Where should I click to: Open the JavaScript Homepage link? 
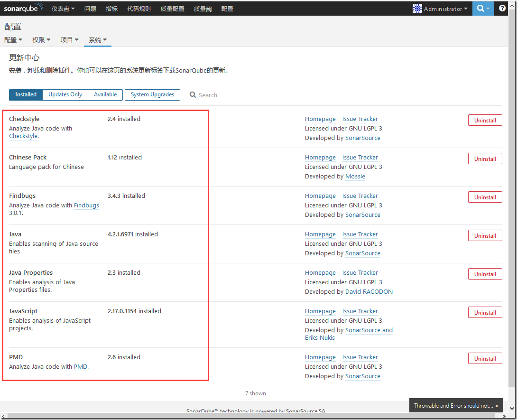click(x=320, y=311)
